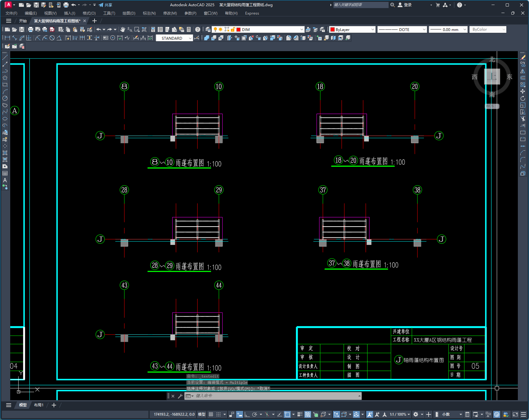Viewport: 529px width, 420px height.
Task: Click the keyword search field in title bar
Action: point(361,5)
